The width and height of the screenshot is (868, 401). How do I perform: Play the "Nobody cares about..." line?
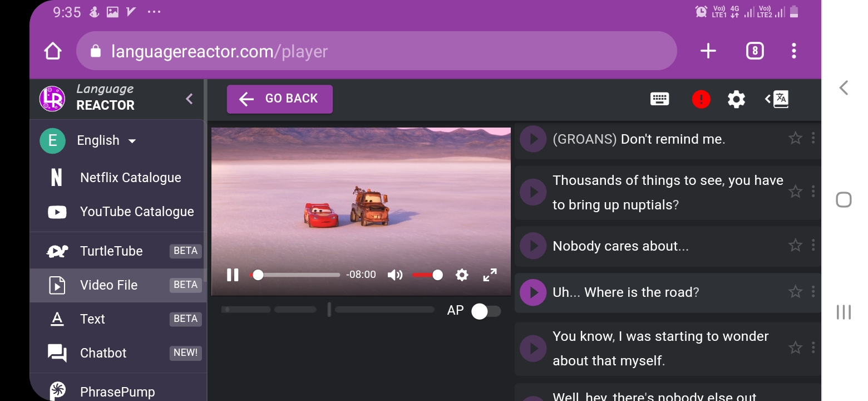click(x=533, y=246)
